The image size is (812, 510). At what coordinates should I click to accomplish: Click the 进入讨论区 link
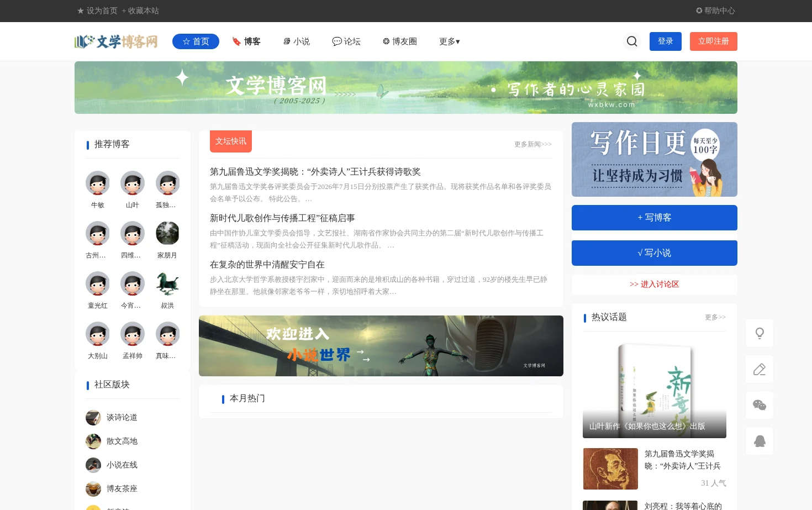click(x=655, y=285)
